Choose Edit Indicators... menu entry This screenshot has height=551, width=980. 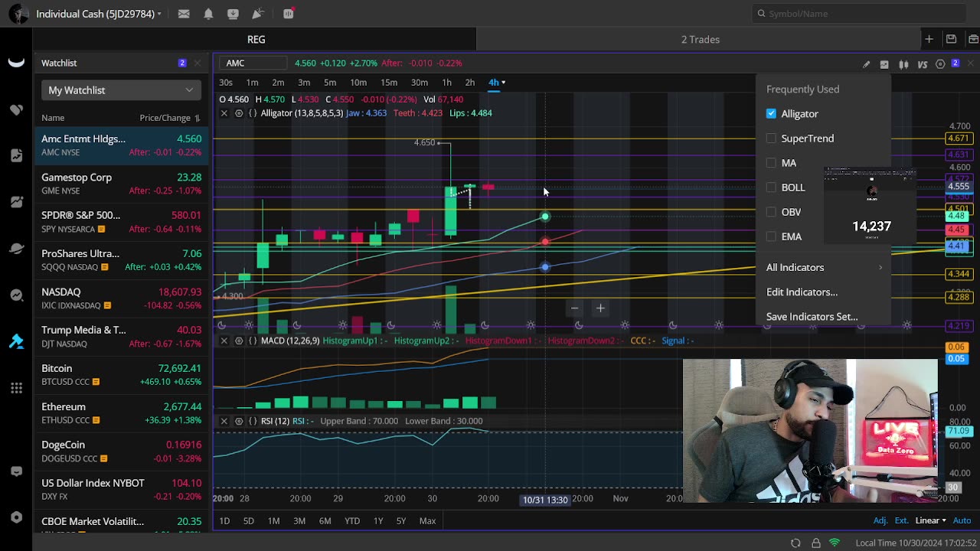coord(802,292)
